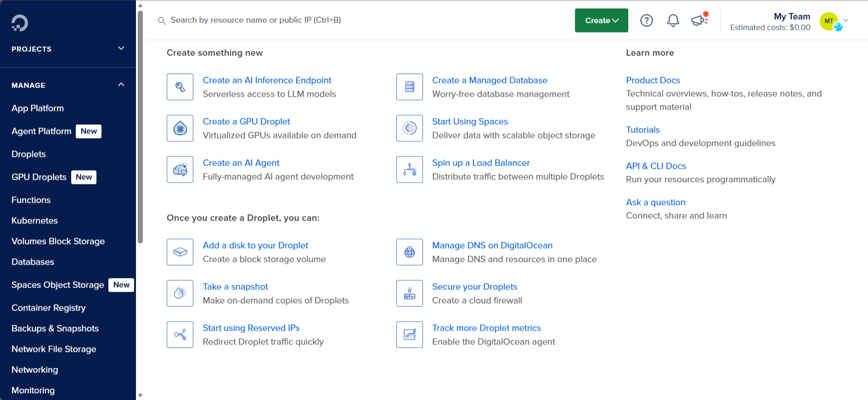Open Container Registry in sidebar

pyautogui.click(x=49, y=308)
